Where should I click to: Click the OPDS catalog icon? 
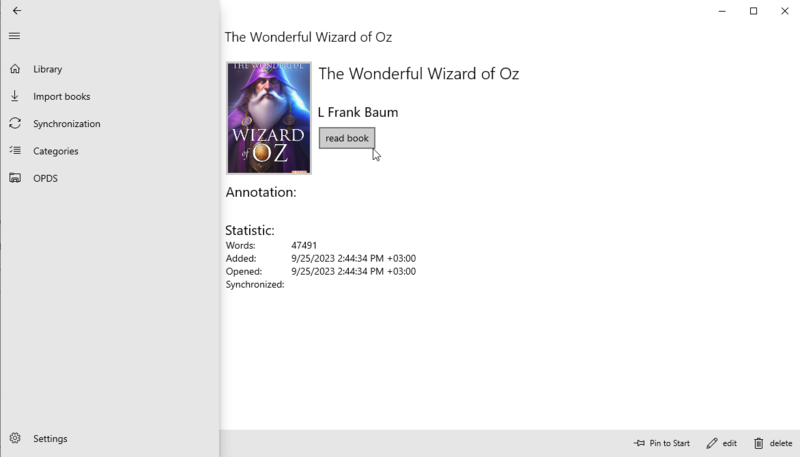[15, 178]
